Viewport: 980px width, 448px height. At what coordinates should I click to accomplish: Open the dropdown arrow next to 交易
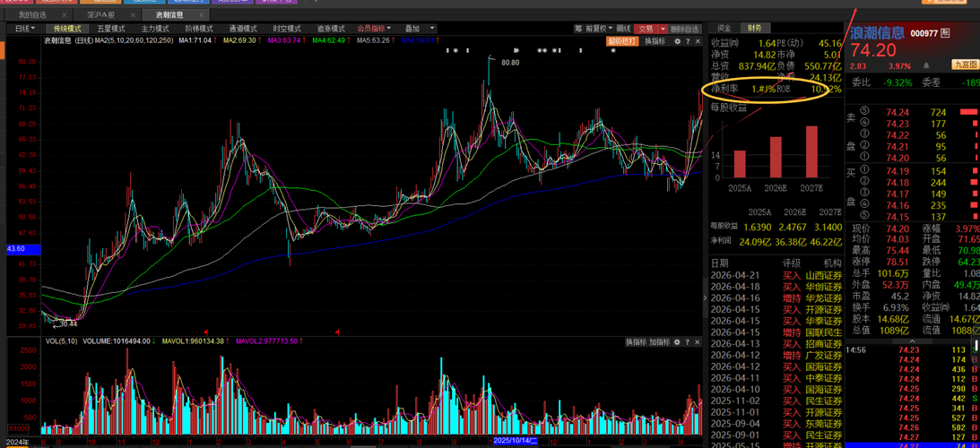tap(663, 29)
